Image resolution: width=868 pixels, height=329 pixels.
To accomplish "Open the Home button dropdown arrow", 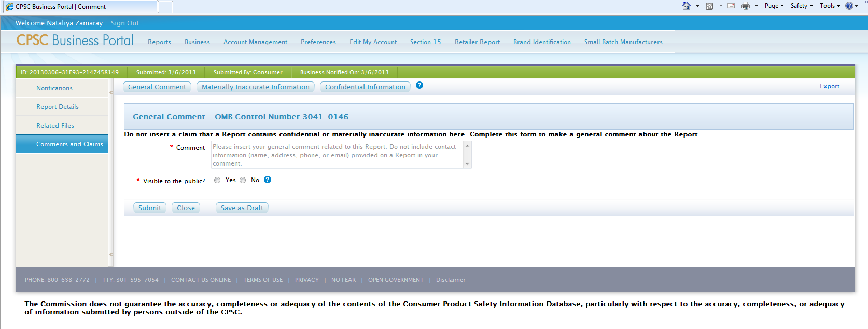I will tap(697, 6).
